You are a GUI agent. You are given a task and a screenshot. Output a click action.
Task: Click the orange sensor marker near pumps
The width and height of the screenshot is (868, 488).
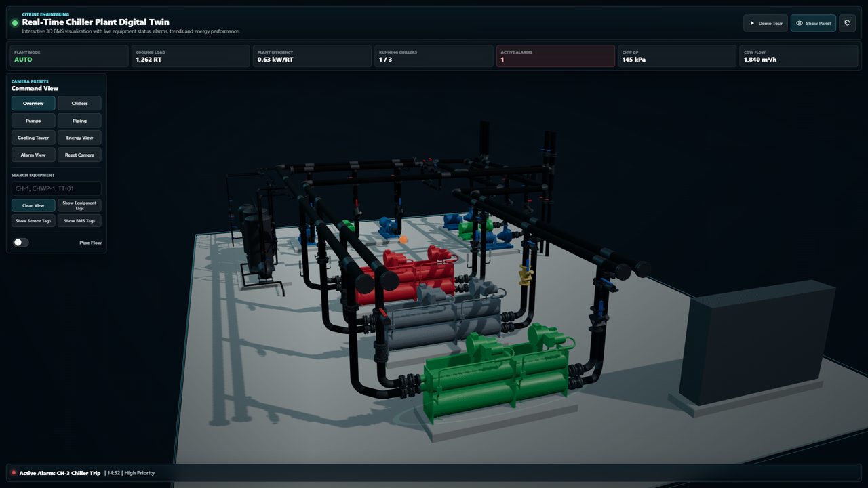(x=403, y=239)
